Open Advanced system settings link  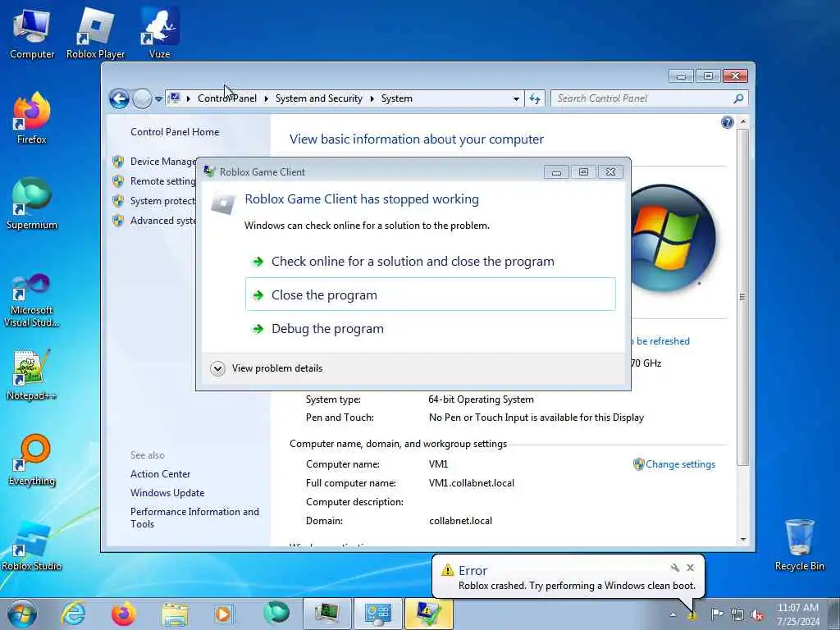click(163, 221)
